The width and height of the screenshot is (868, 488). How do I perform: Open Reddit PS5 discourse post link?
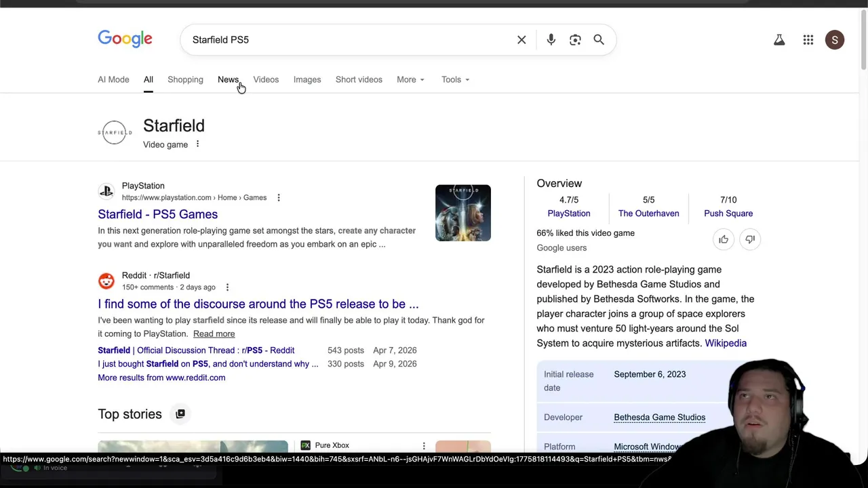click(258, 304)
